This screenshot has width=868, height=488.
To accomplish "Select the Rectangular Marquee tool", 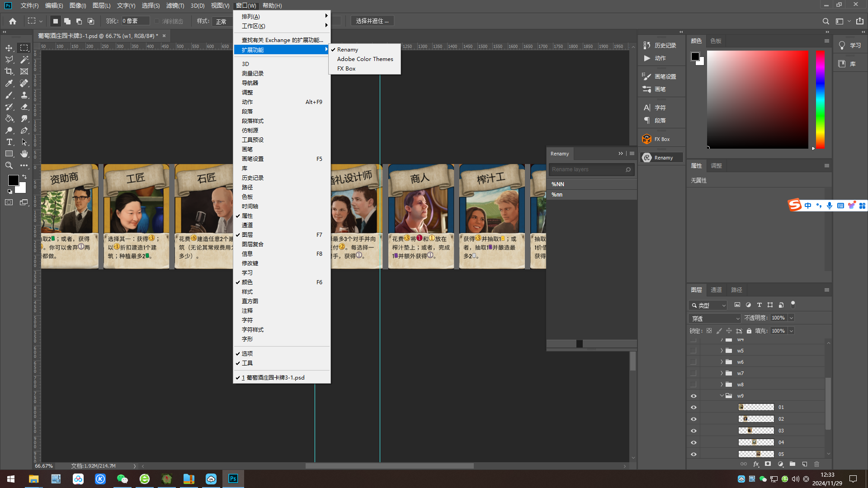I will coord(24,48).
